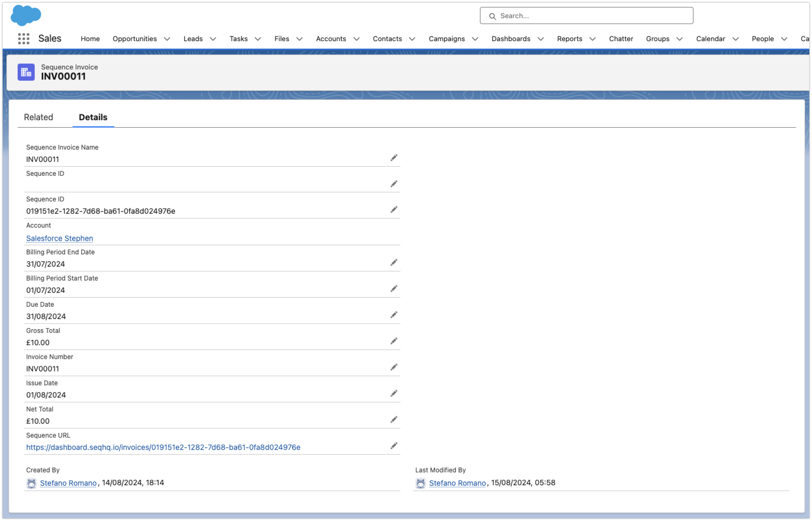Viewport: 812px width, 521px height.
Task: Edit Sequence ID 019151e2 value pencil icon
Action: click(394, 210)
